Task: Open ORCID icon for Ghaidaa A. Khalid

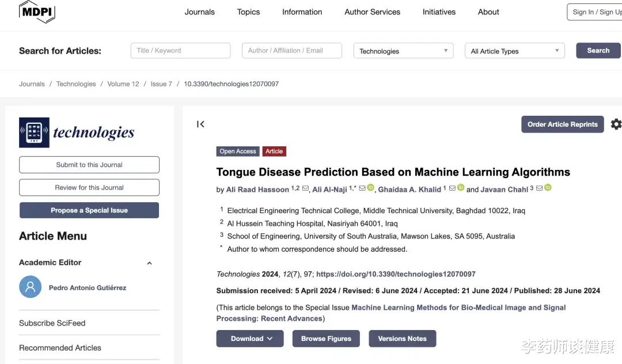Action: tap(461, 188)
